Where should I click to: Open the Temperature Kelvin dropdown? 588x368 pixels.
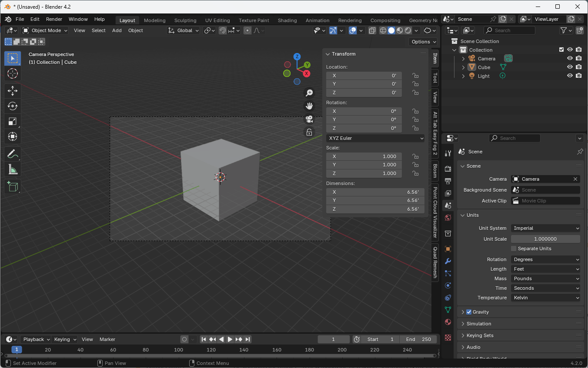tap(545, 298)
